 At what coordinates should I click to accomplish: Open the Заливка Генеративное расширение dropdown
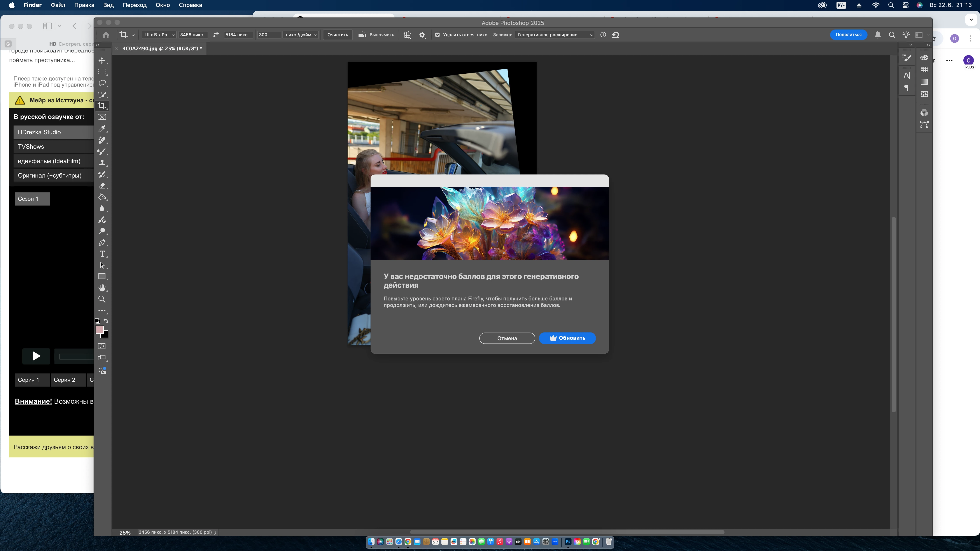click(555, 35)
